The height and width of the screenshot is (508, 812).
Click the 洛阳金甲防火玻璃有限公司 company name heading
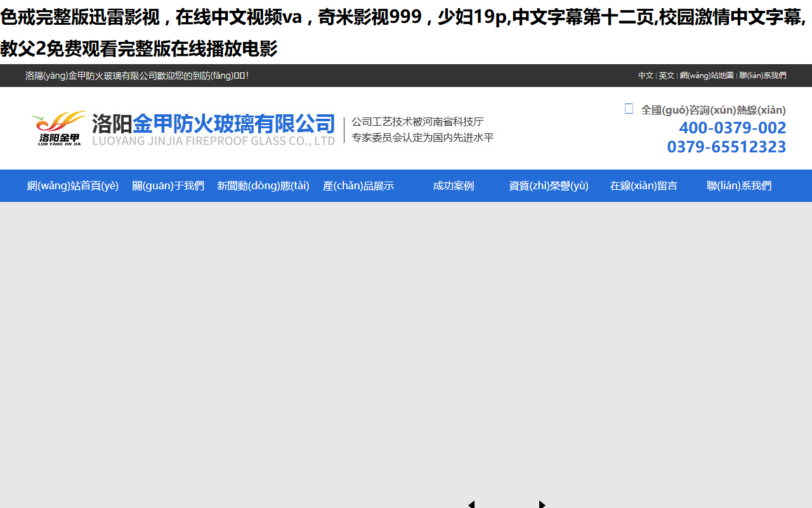coord(213,123)
